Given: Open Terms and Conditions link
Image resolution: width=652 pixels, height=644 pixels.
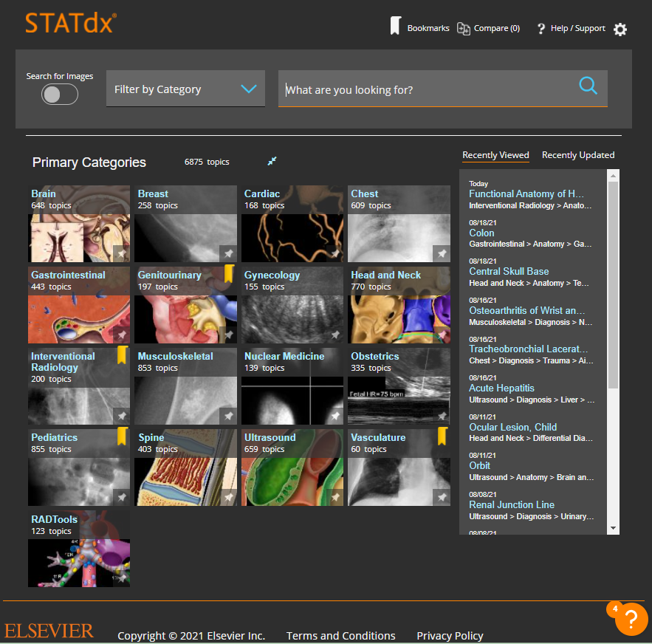Looking at the screenshot, I should click(x=340, y=636).
